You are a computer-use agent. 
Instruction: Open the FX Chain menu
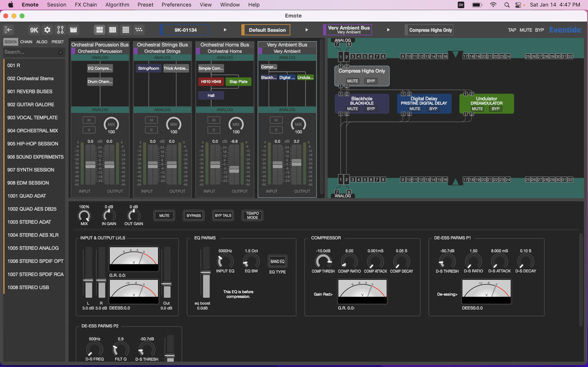pos(86,5)
